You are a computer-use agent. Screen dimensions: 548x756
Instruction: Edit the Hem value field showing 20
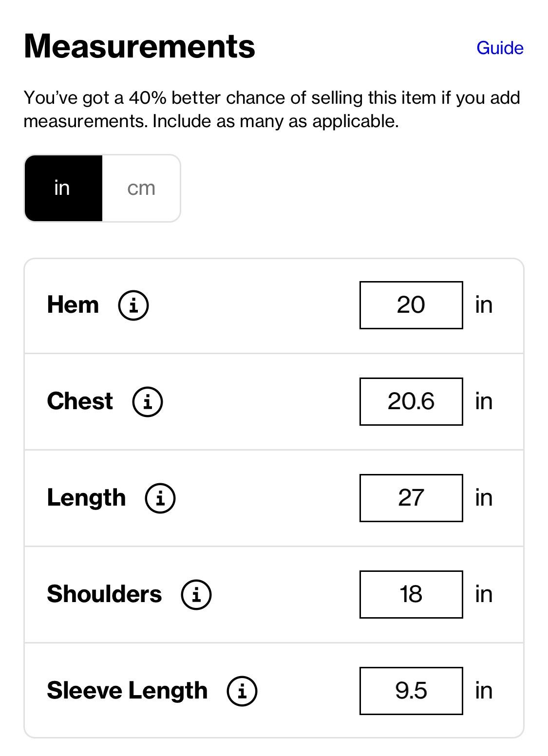click(411, 305)
